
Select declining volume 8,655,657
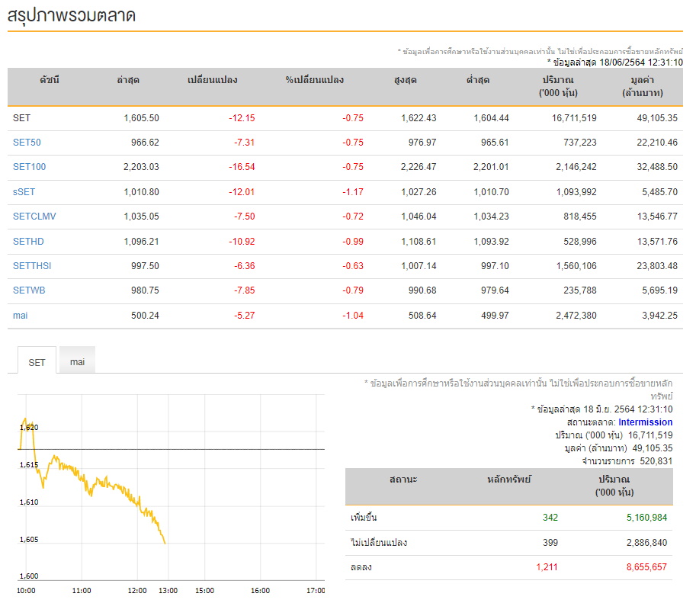646,567
